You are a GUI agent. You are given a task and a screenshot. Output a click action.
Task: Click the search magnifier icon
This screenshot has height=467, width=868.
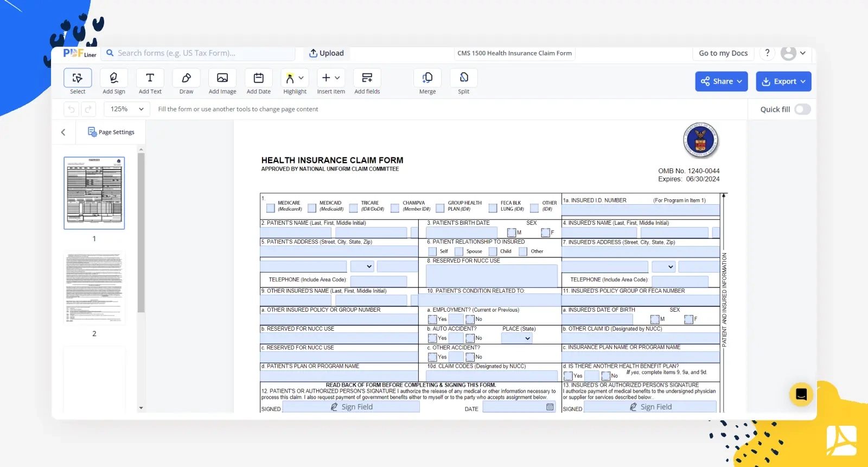(110, 53)
